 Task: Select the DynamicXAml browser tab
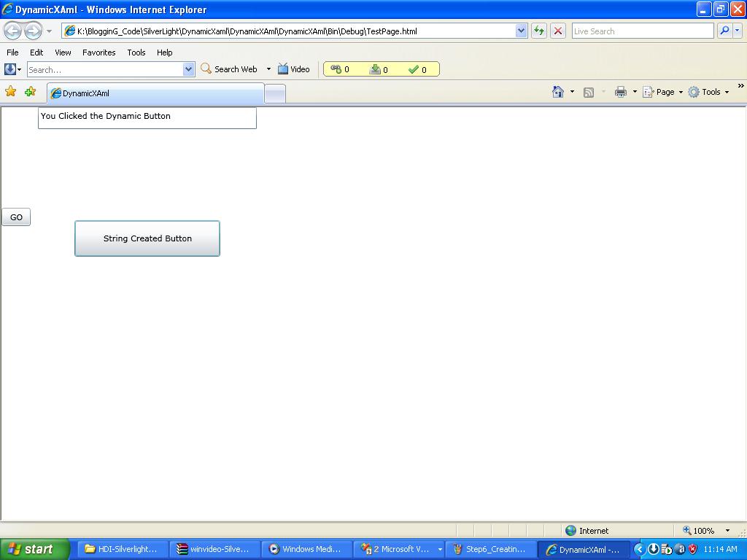[x=155, y=93]
